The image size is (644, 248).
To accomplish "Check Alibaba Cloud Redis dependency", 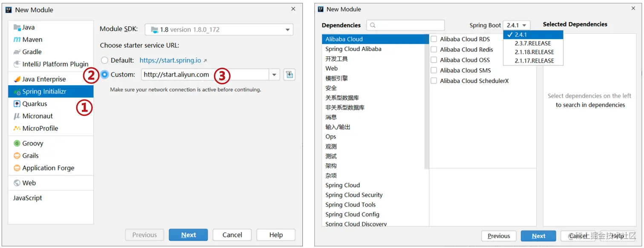I will [x=434, y=49].
